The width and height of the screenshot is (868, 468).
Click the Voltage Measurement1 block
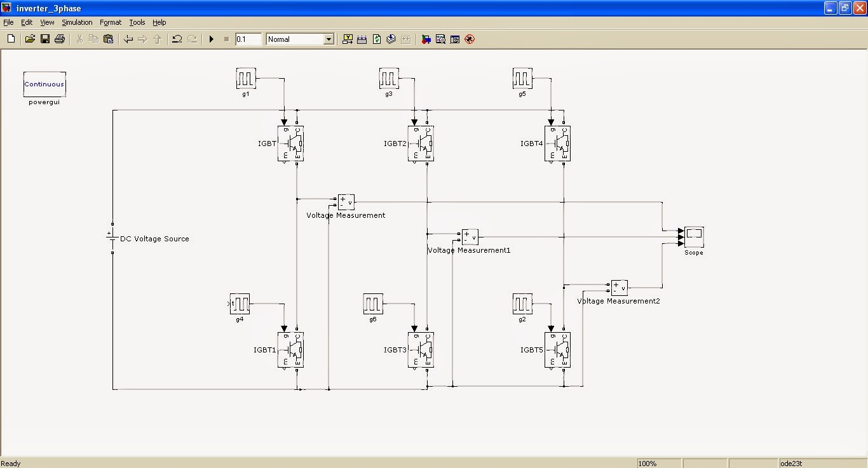click(x=470, y=237)
